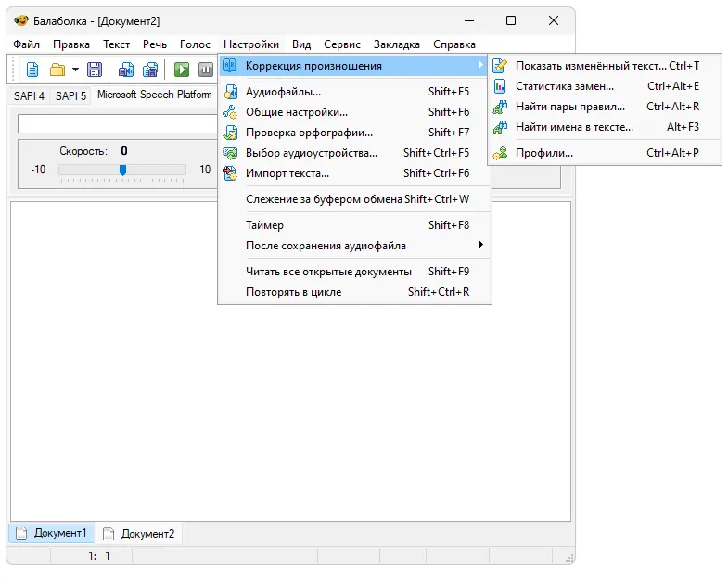Click the Импорт текста icon
The width and height of the screenshot is (728, 584).
pos(230,173)
